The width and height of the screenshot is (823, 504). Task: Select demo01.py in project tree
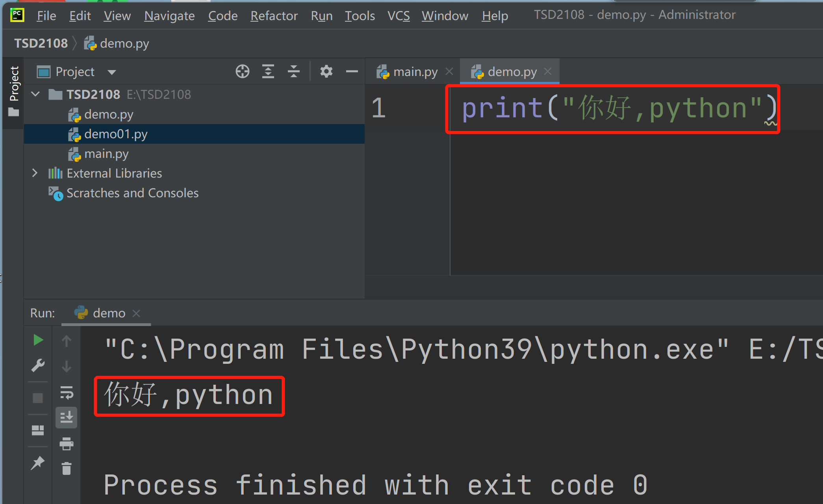point(116,134)
